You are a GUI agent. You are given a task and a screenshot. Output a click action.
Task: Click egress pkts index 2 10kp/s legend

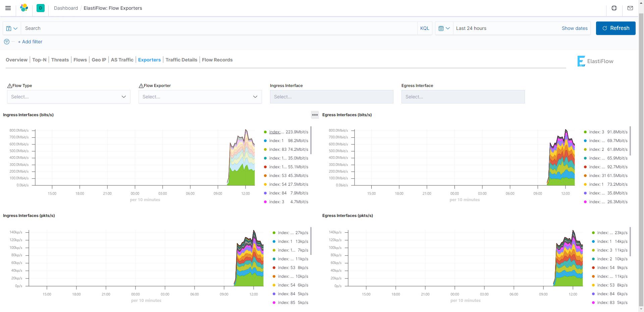610,259
